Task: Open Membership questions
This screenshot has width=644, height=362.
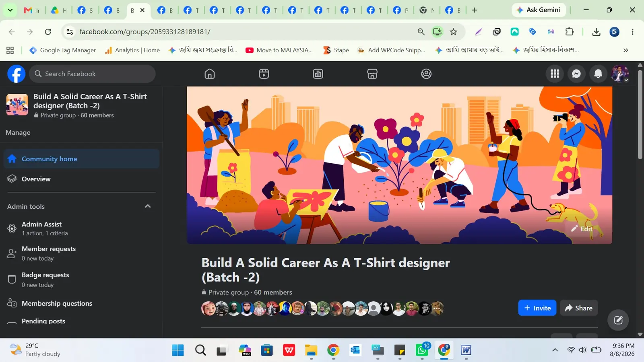Action: tap(81, 303)
